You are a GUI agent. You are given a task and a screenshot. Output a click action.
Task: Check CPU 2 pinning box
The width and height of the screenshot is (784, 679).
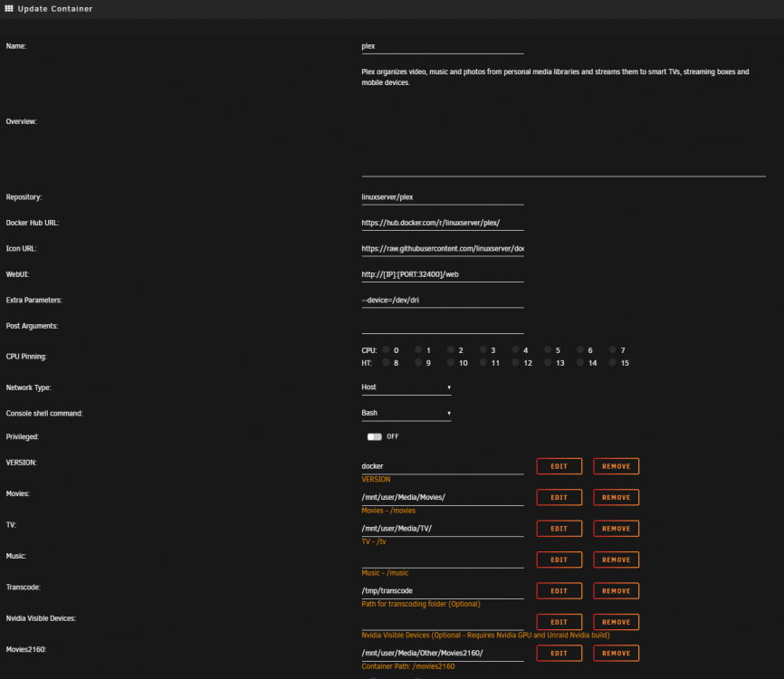(x=451, y=349)
